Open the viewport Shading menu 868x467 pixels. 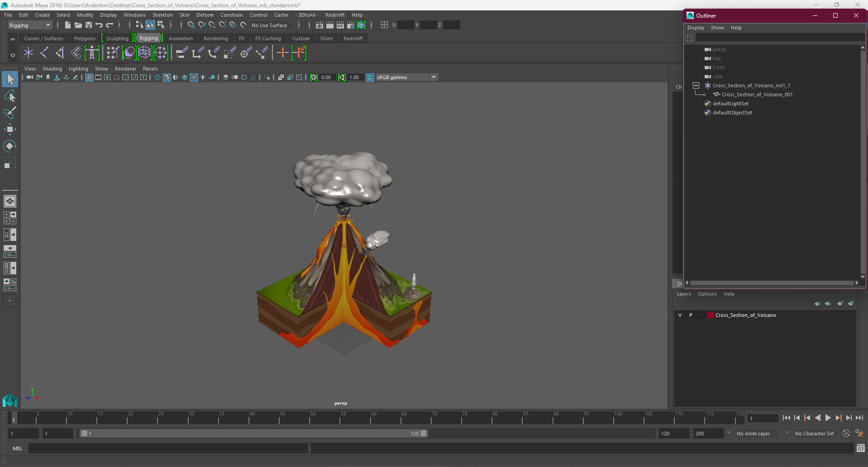52,69
